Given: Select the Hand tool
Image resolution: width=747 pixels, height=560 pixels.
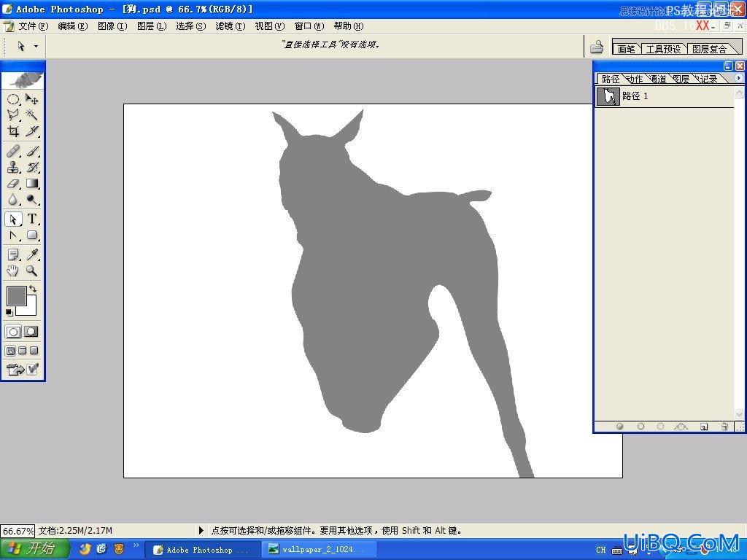Looking at the screenshot, I should coord(13,271).
